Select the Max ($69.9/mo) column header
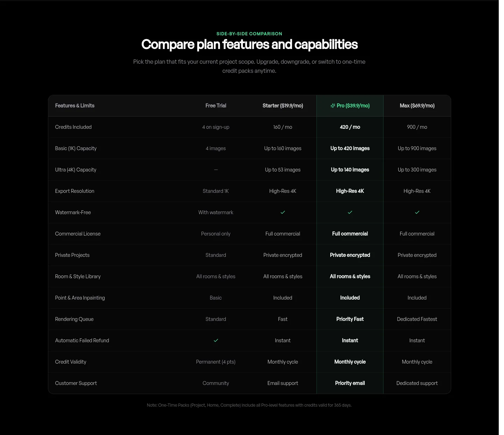This screenshot has width=504, height=435. 417,106
